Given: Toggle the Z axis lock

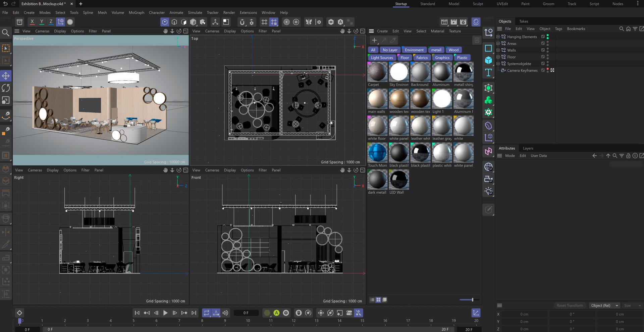Looking at the screenshot, I should tap(51, 22).
